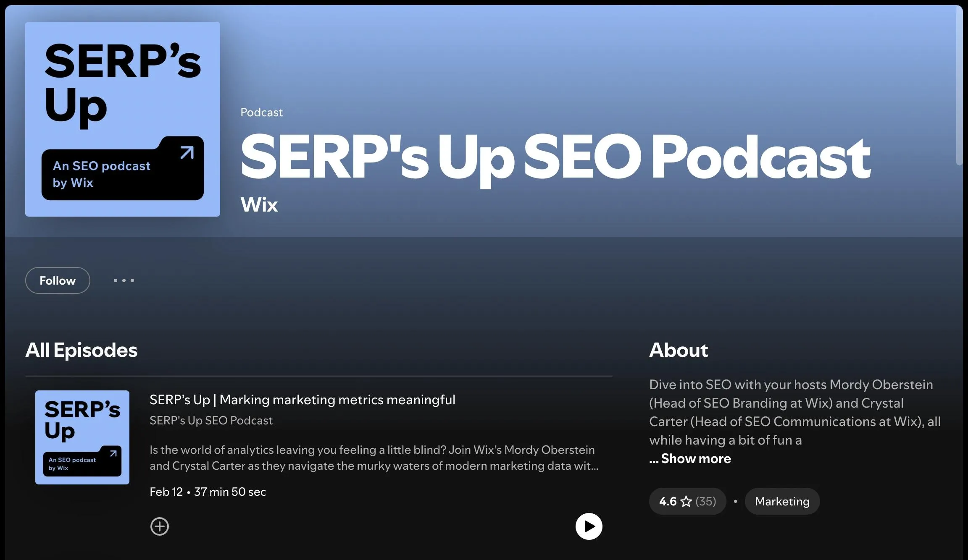This screenshot has height=560, width=968.
Task: Click the 'Podcast' label above the title
Action: pyautogui.click(x=261, y=113)
